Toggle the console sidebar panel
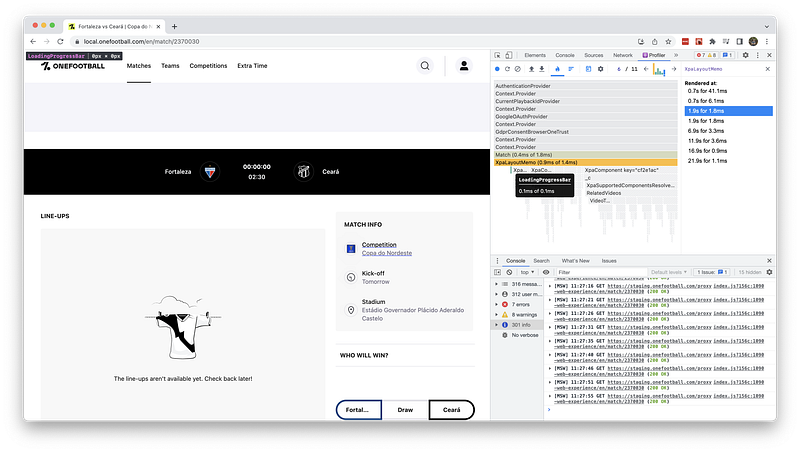Viewport: 800px width, 452px height. (x=498, y=271)
